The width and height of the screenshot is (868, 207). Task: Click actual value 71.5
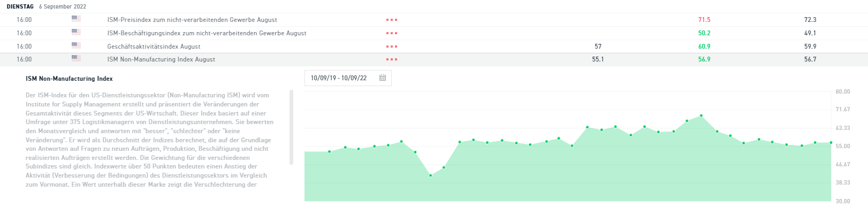704,20
